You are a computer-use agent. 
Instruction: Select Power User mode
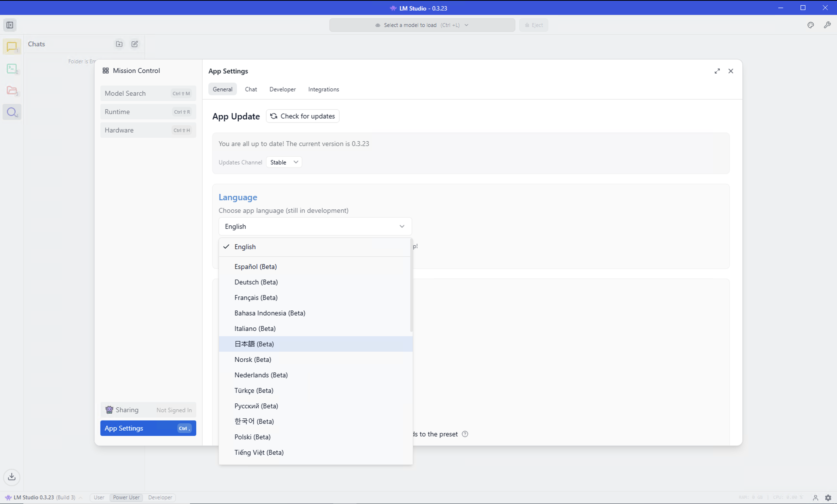pyautogui.click(x=126, y=497)
